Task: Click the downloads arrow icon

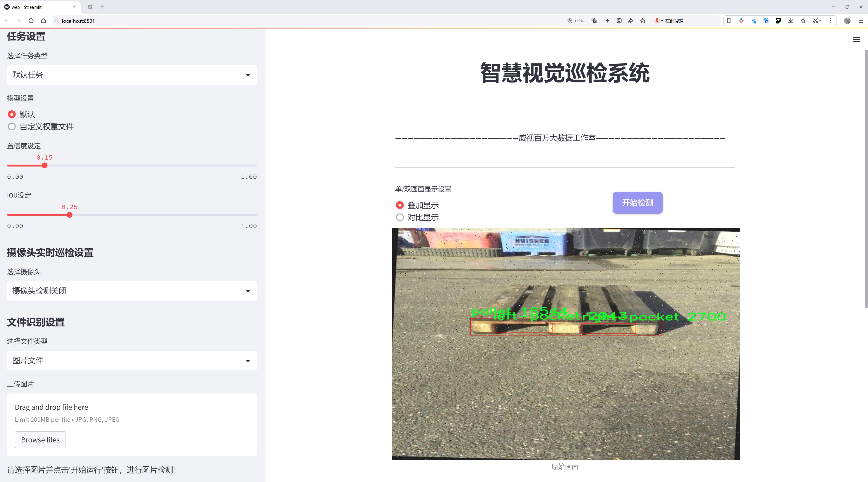Action: tap(791, 21)
